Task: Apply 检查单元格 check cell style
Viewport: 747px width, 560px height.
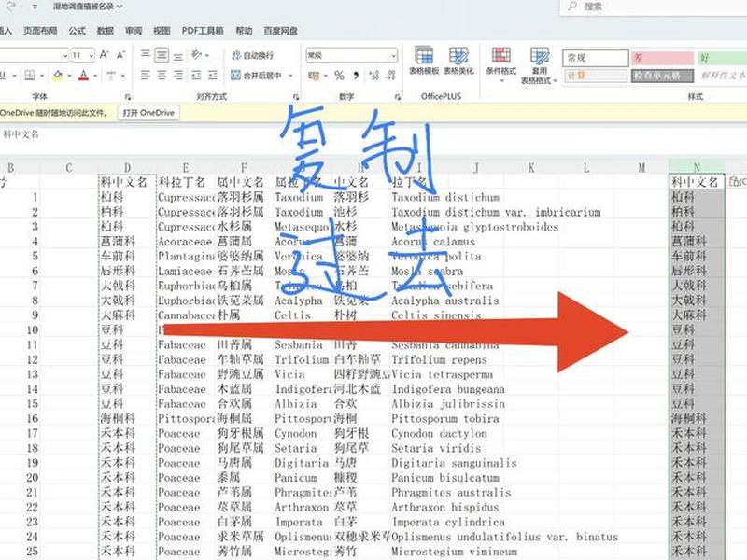Action: tap(662, 76)
